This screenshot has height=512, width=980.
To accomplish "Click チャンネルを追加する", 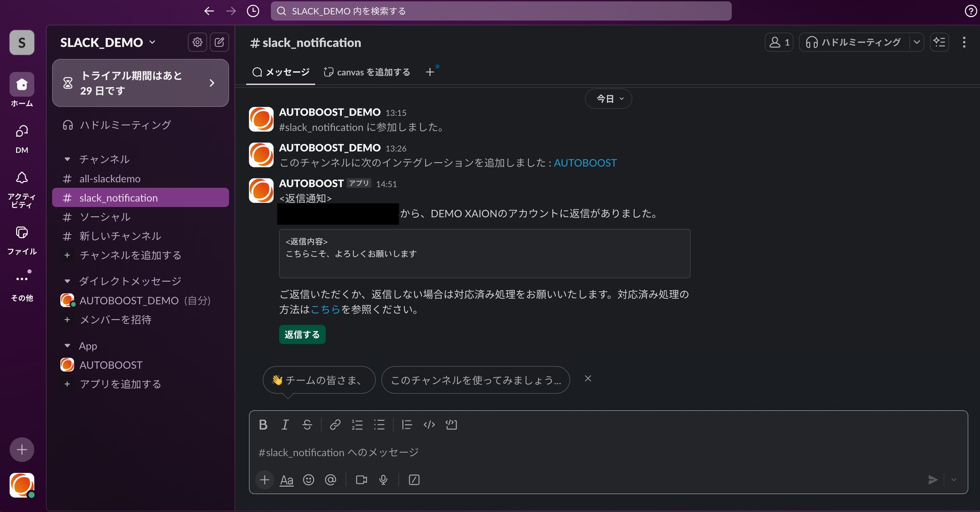I will [x=141, y=255].
